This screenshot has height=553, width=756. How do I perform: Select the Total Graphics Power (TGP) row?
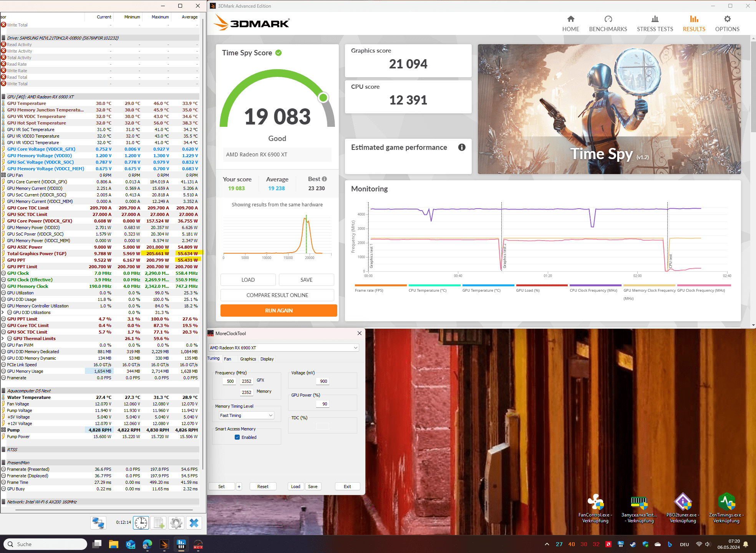coord(100,254)
